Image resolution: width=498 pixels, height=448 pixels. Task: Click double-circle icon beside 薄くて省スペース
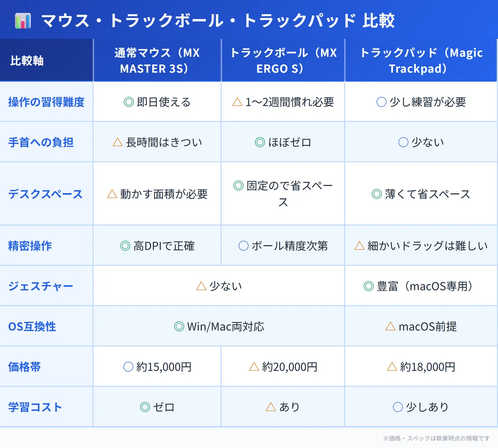pos(377,194)
